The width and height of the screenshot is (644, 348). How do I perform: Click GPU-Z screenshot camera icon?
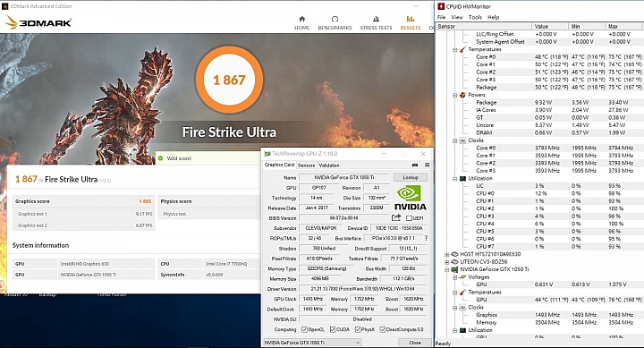point(415,165)
